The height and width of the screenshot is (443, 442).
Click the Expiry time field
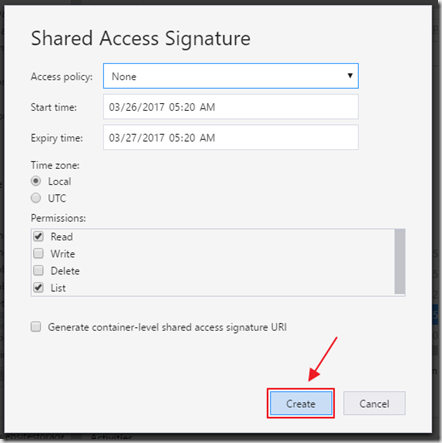pos(231,137)
